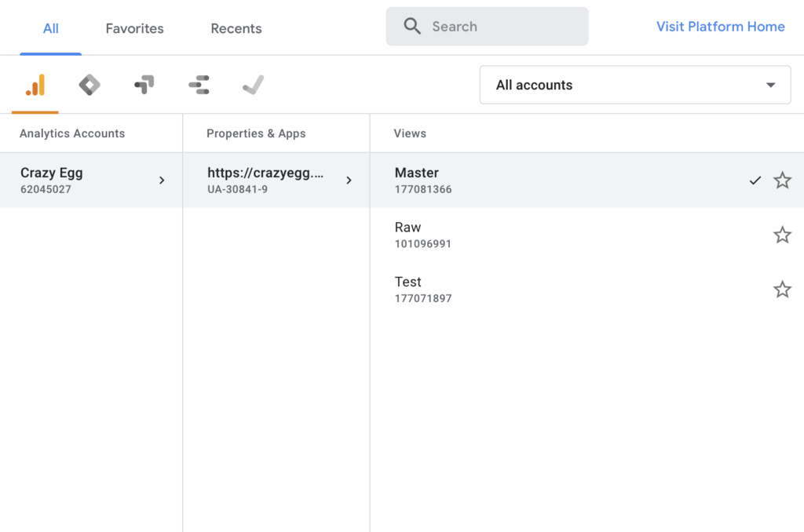Click account ID 62045027
Screen dimensions: 804x532
[46, 189]
